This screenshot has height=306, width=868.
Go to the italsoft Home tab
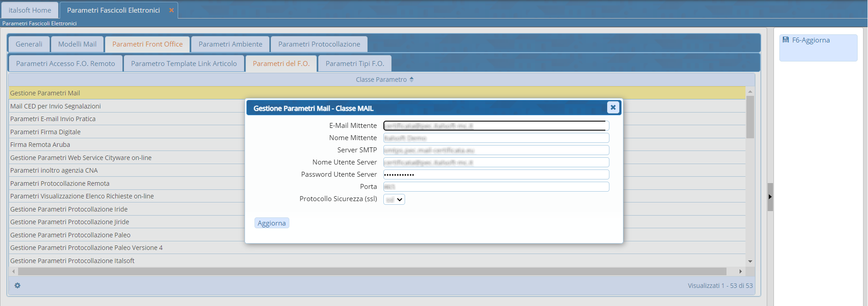pos(30,10)
